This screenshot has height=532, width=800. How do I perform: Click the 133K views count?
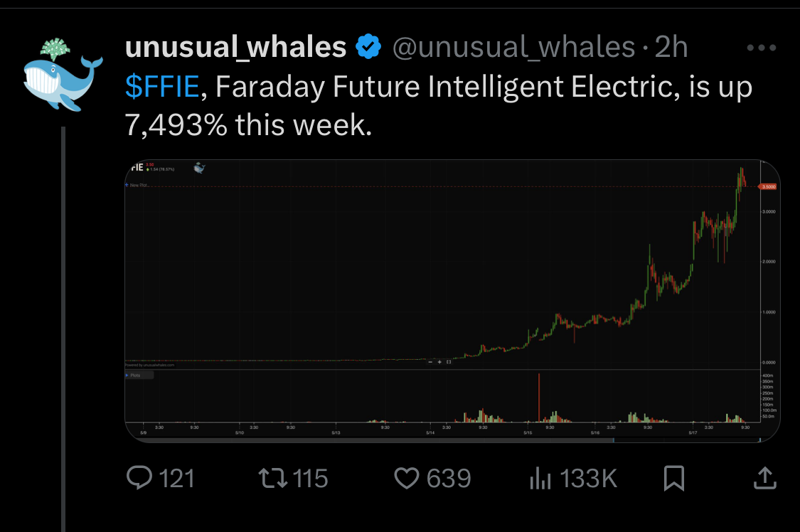(588, 479)
